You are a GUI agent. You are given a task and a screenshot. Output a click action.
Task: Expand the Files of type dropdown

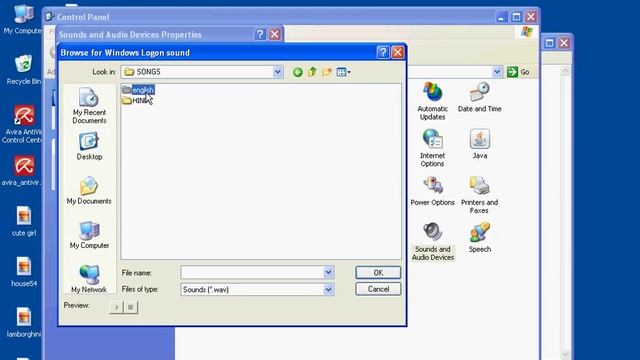tap(329, 289)
